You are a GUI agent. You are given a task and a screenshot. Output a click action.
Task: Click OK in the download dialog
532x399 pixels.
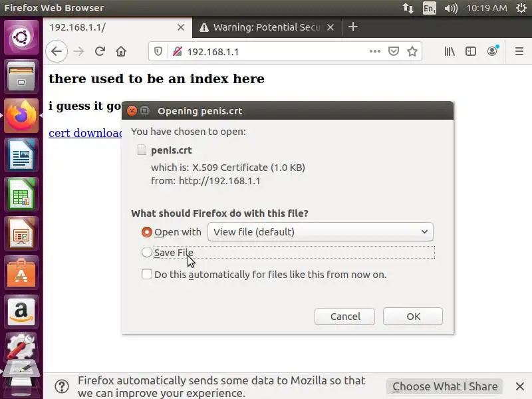(x=413, y=317)
